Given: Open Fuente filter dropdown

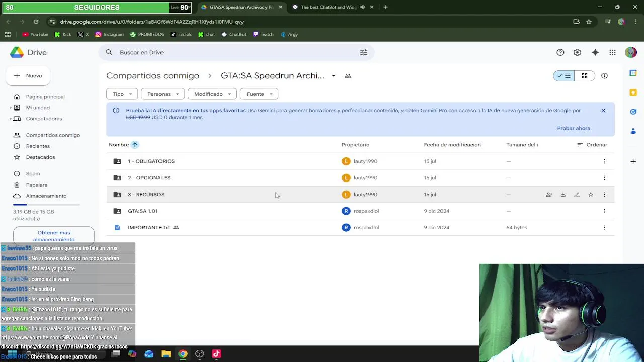Looking at the screenshot, I should (x=259, y=94).
